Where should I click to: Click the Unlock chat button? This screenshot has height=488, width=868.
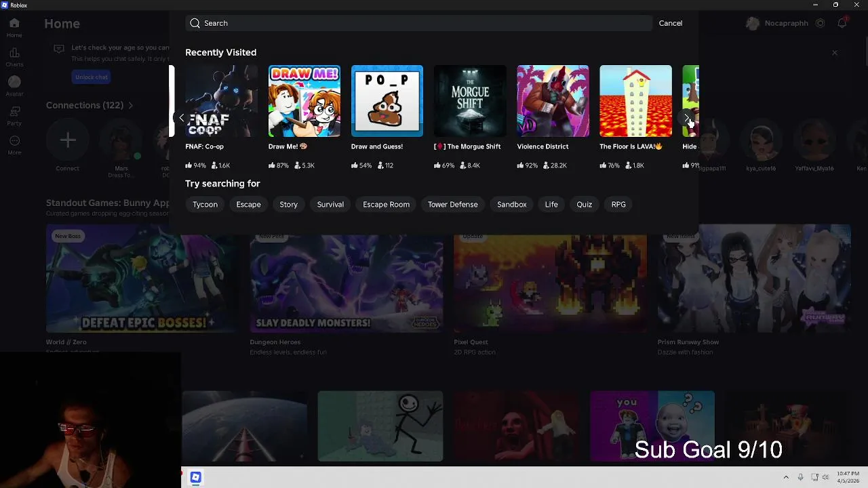point(92,77)
